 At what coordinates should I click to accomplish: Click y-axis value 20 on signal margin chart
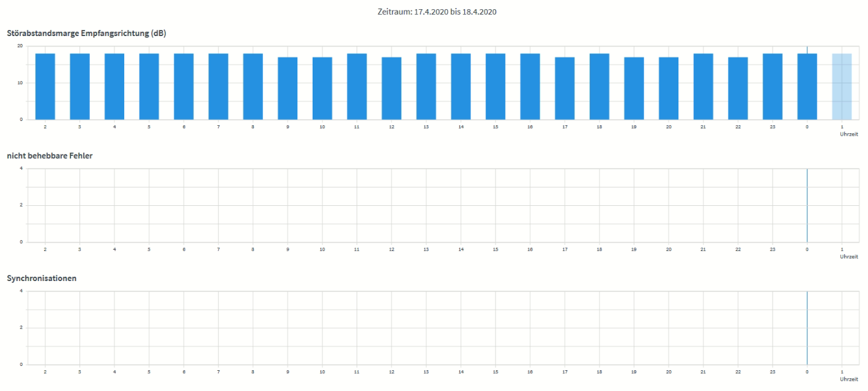click(20, 46)
